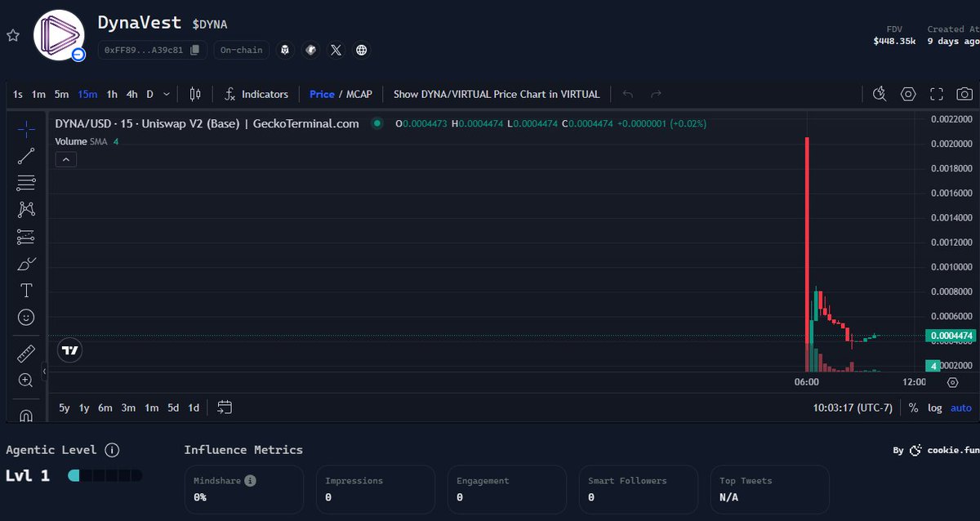Open the go-to-date calendar icon
Viewport: 980px width, 521px height.
225,407
